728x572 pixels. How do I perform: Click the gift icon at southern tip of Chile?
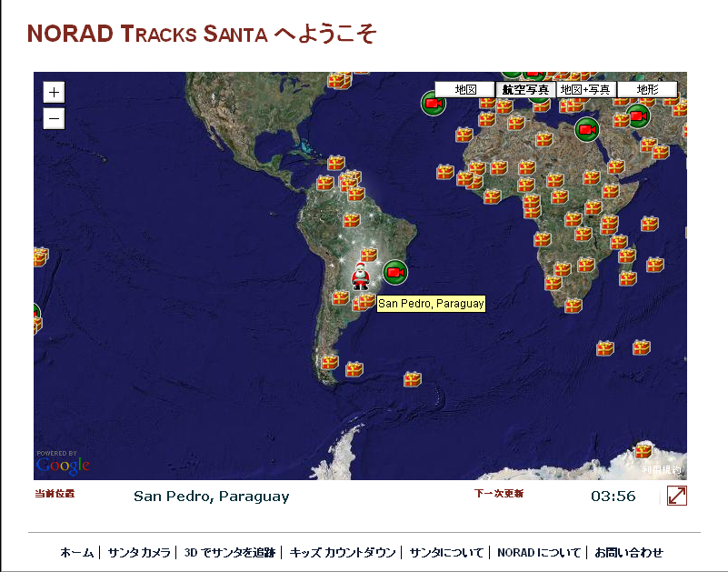[330, 362]
